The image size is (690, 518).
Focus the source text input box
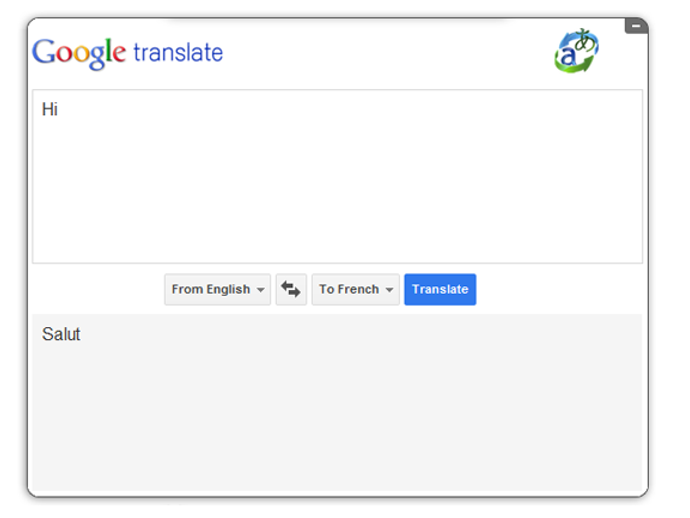tap(337, 176)
